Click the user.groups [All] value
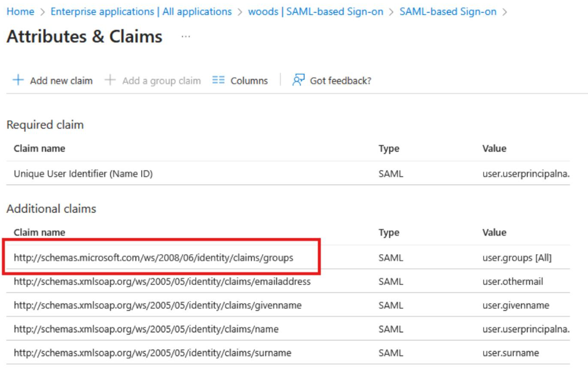This screenshot has height=368, width=588. coord(517,258)
